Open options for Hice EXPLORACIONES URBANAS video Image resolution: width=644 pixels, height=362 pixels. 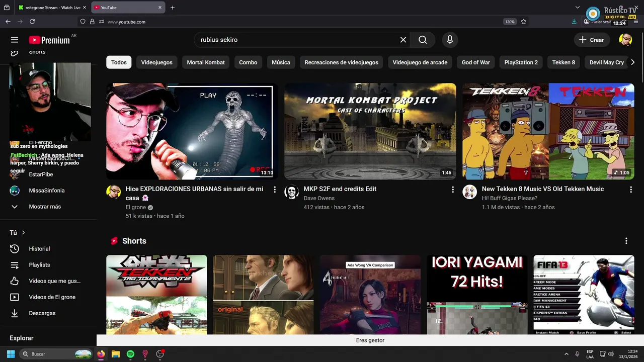[275, 190]
